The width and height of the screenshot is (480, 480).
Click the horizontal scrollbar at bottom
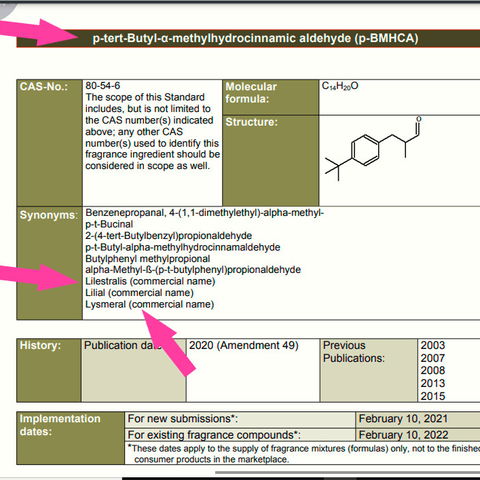click(347, 472)
